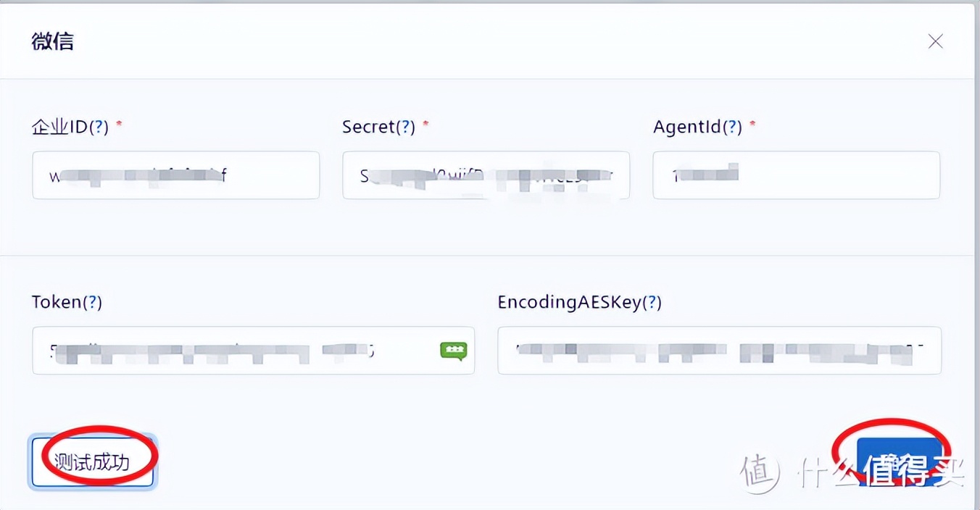
Task: Focus the EncodingAESKey text field
Action: click(x=719, y=351)
